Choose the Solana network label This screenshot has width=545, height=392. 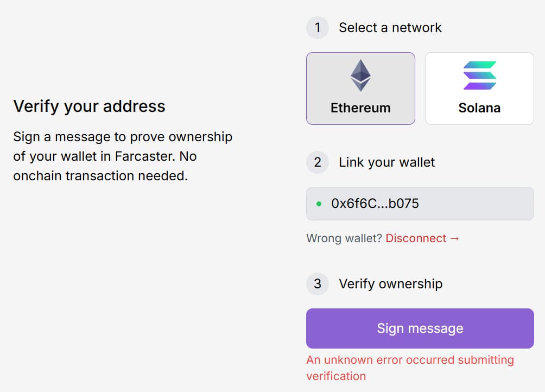479,108
